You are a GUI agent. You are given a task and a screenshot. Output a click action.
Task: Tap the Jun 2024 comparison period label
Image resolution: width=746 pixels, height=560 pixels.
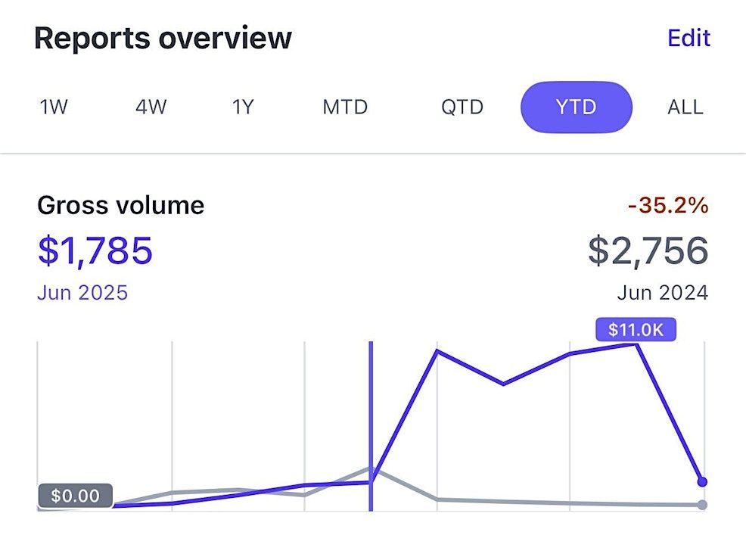pos(662,292)
